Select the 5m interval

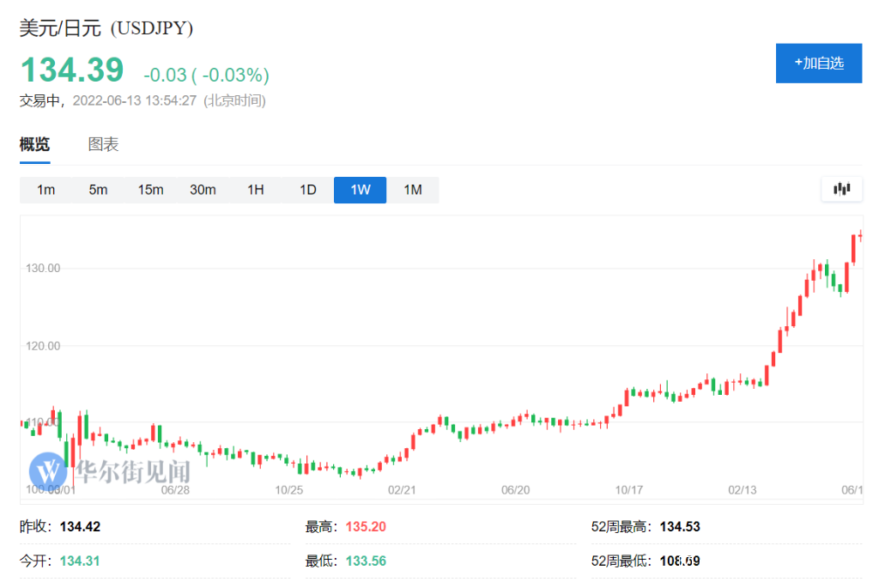pyautogui.click(x=98, y=190)
